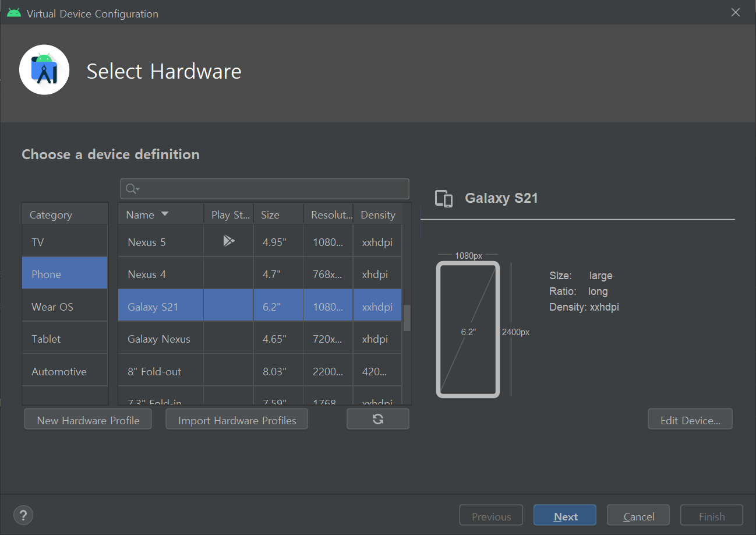The width and height of the screenshot is (756, 535).
Task: Click the search magnifier icon
Action: 132,189
